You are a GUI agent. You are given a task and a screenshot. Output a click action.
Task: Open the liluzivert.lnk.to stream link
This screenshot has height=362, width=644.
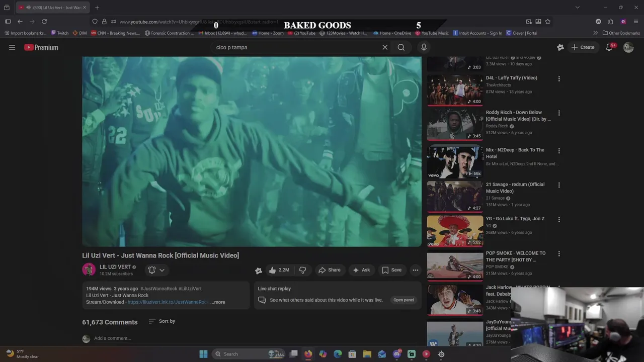(168, 302)
